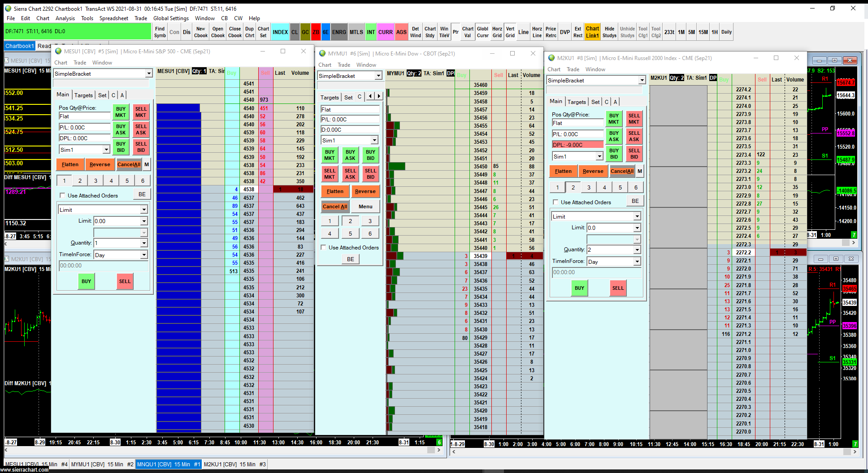
Task: Switch to Set tab in M2KU1 window
Action: pyautogui.click(x=595, y=102)
